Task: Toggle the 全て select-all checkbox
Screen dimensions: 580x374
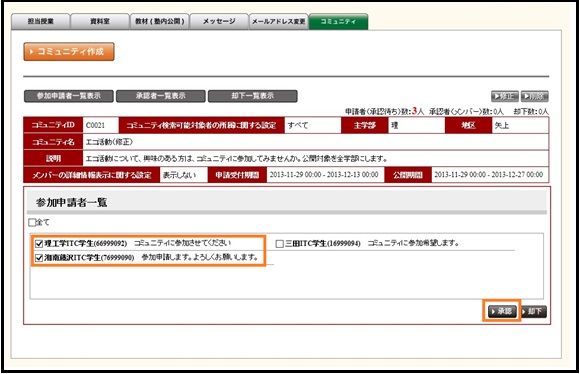Action: pos(32,222)
